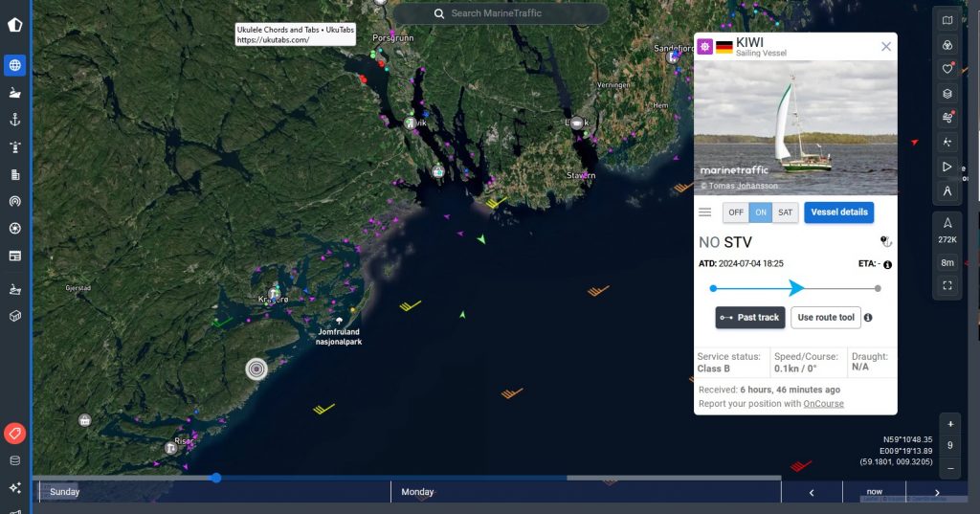Switch vessel tracking to OFF
Viewport: 980px width, 514px height.
[x=735, y=212]
